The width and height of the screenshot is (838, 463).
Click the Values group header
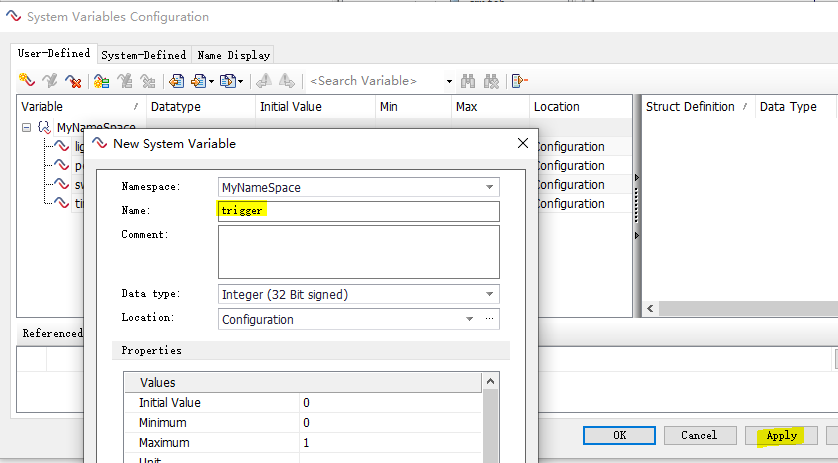point(303,382)
